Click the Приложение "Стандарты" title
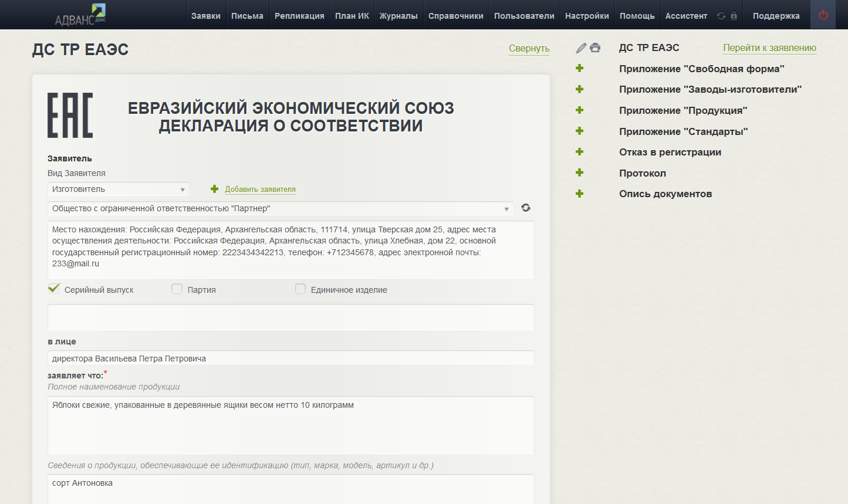Viewport: 848px width, 504px height. [x=683, y=131]
